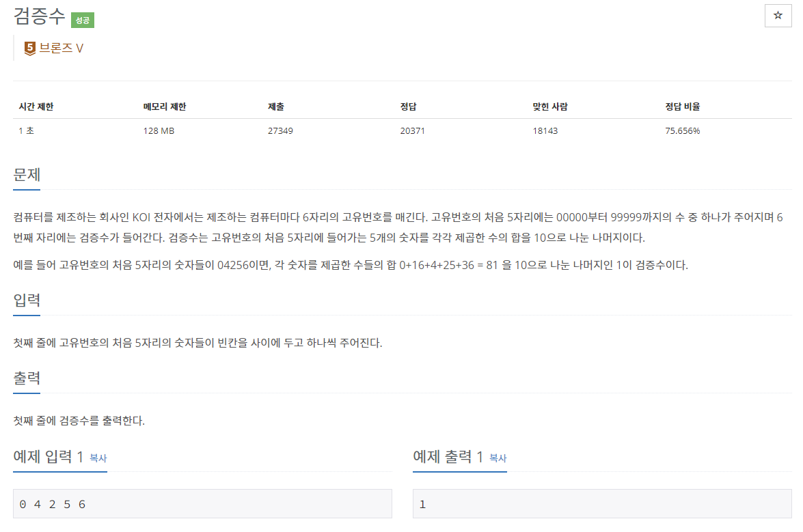The width and height of the screenshot is (803, 532).
Task: Click the 정답 column header
Action: [x=408, y=107]
